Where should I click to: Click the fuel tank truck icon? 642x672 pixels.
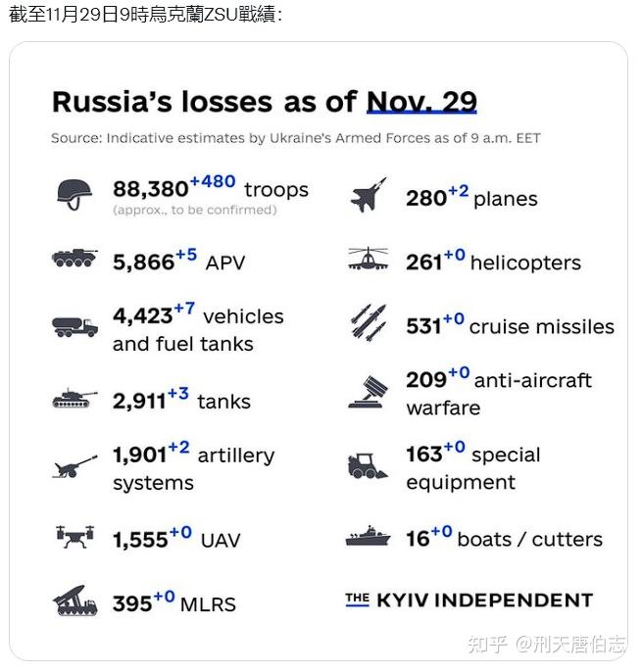click(x=74, y=326)
